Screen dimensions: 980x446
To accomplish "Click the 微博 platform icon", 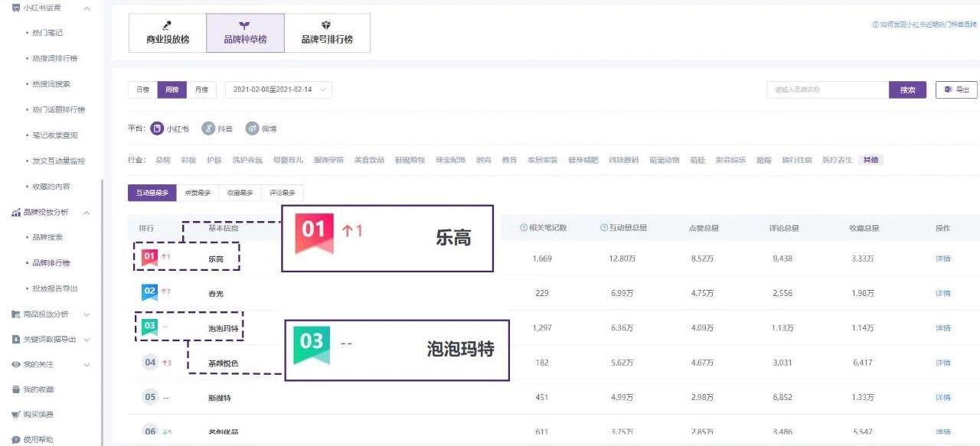I will 252,129.
